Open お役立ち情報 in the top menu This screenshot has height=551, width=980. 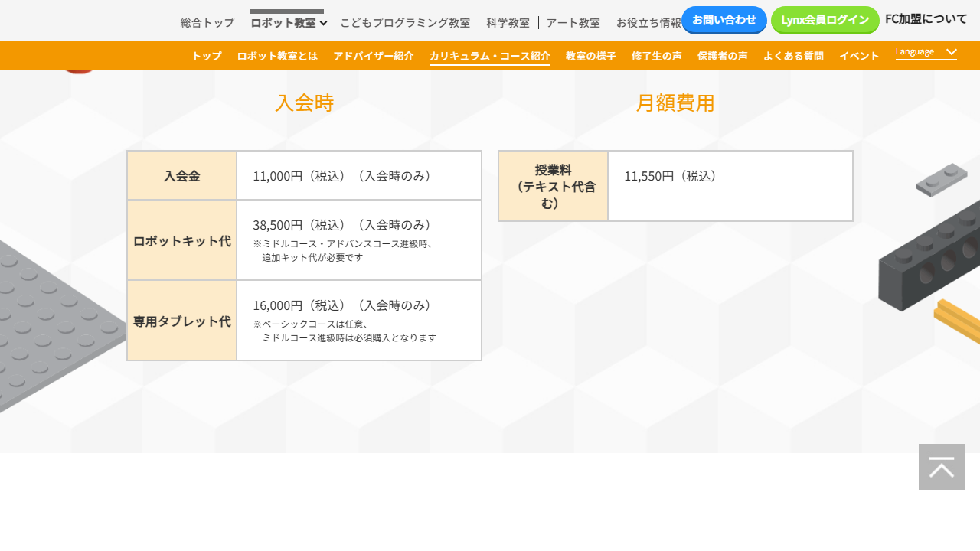(x=649, y=23)
